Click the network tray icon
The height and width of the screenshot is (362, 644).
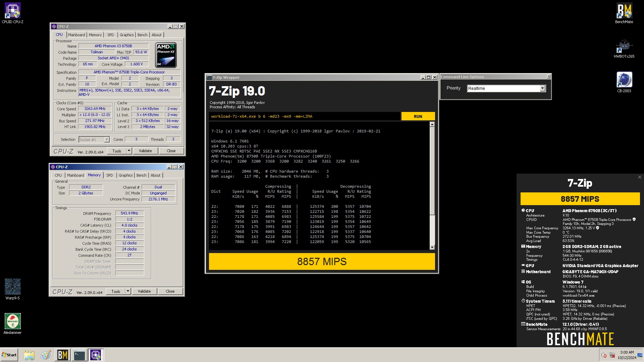pyautogui.click(x=612, y=355)
